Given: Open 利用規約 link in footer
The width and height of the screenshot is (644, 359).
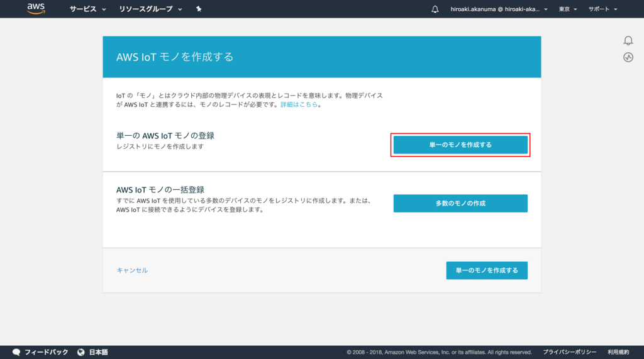Looking at the screenshot, I should pyautogui.click(x=618, y=352).
